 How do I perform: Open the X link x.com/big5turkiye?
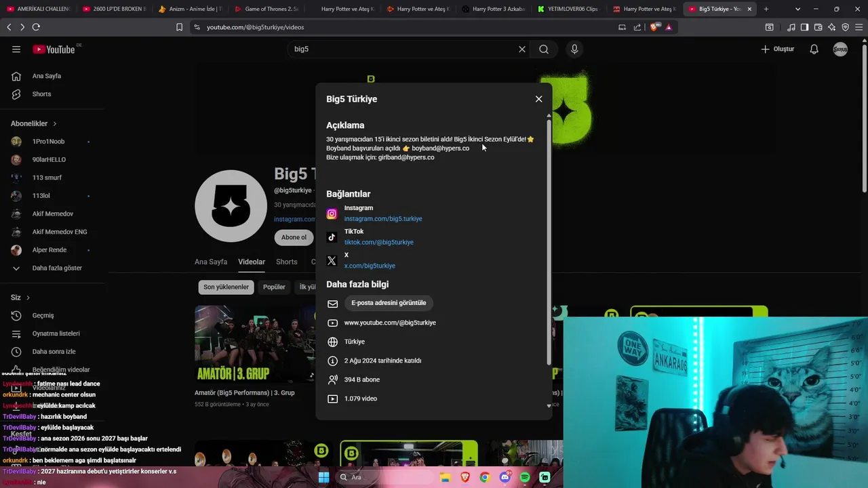coord(370,266)
